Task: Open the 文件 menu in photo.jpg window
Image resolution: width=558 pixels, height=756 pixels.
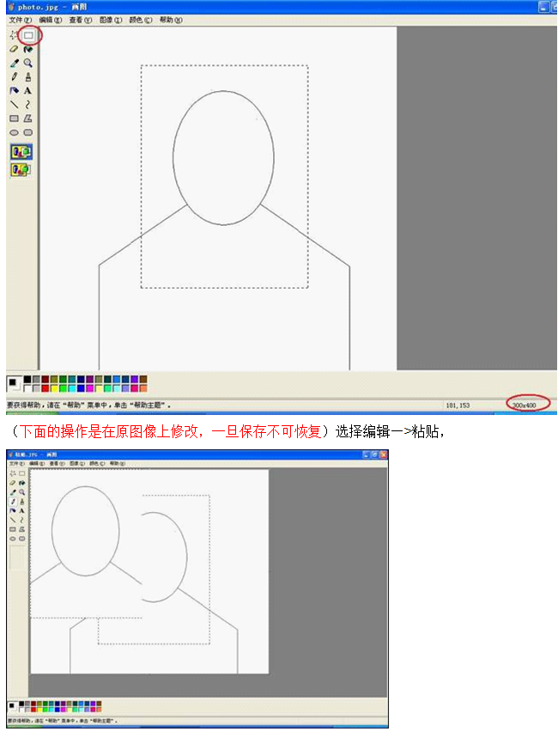Action: point(21,19)
